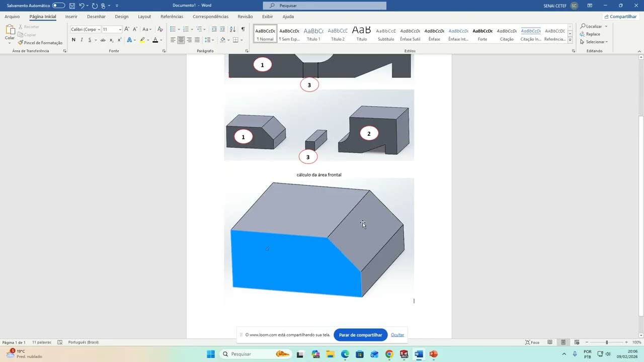
Task: Toggle Salvamento Automático switch
Action: tap(59, 6)
